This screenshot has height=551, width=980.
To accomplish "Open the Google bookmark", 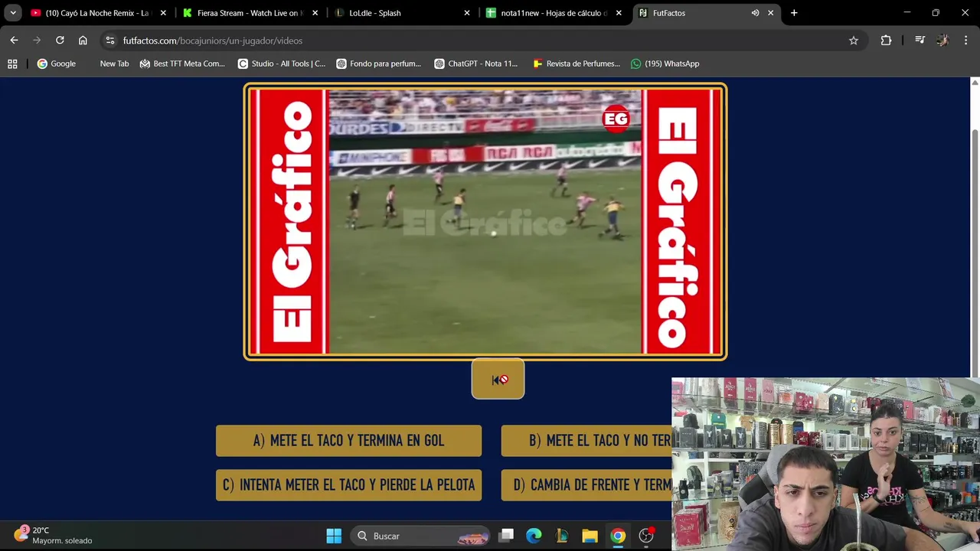I will coord(57,64).
